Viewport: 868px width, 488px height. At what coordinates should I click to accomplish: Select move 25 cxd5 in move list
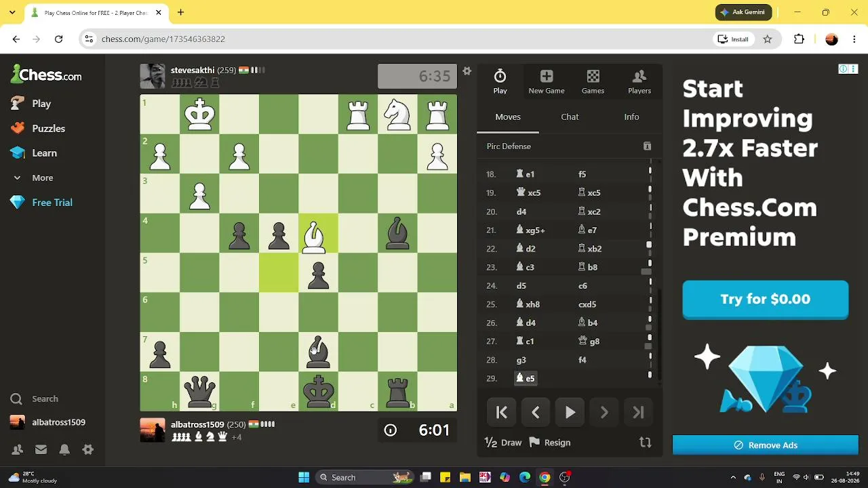587,304
